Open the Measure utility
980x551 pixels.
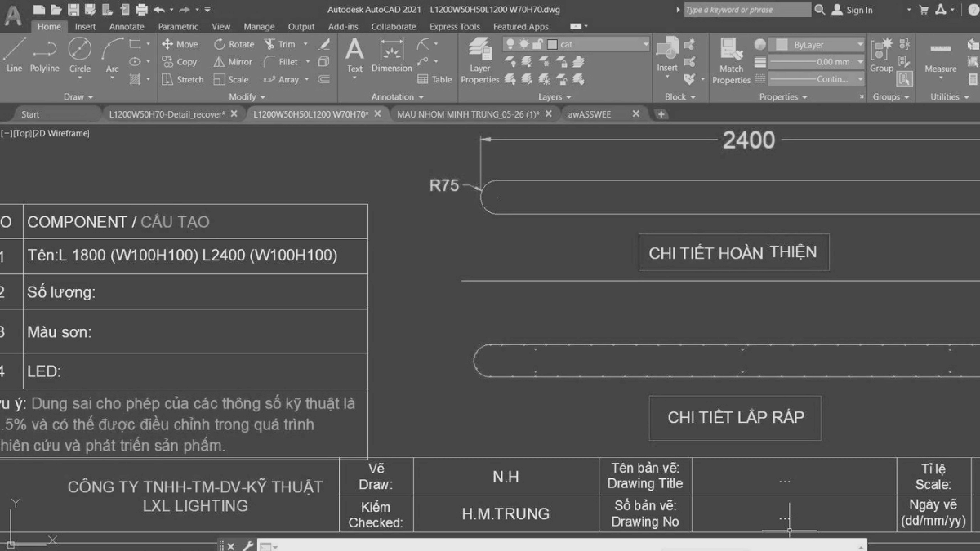(941, 56)
